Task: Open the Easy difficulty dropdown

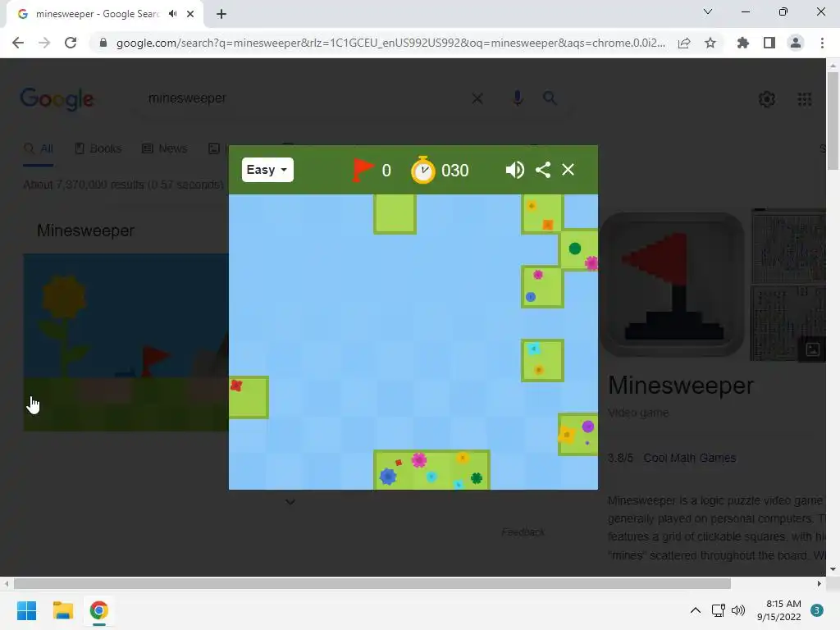Action: coord(267,170)
